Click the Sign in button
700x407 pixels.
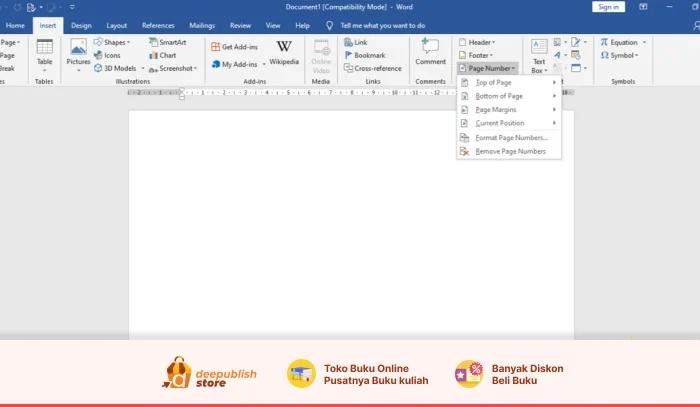pos(608,7)
